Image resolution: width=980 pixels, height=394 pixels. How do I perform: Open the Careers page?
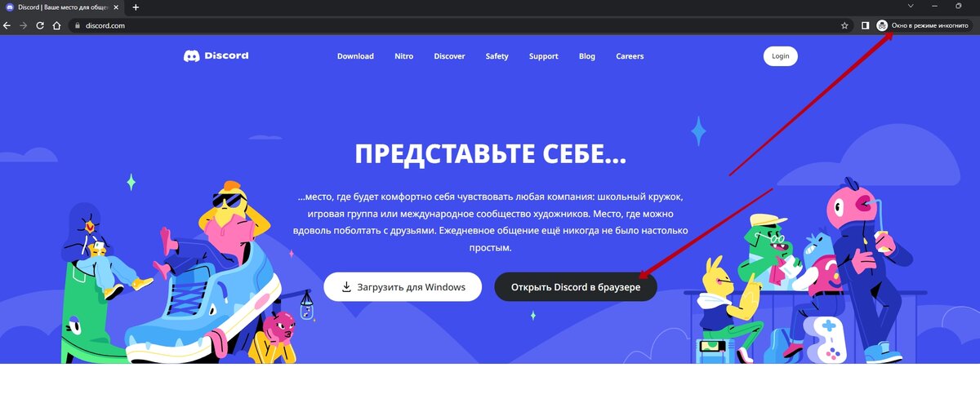(630, 56)
